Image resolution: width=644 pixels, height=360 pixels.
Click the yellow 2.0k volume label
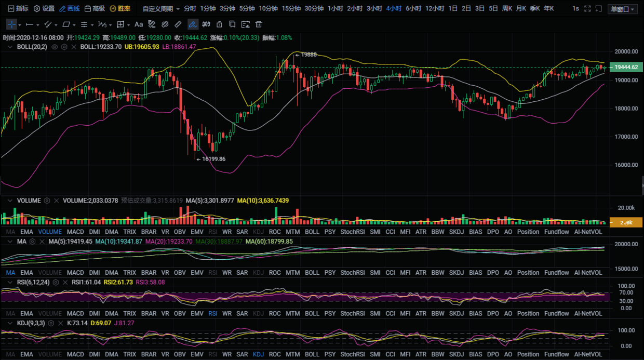627,222
